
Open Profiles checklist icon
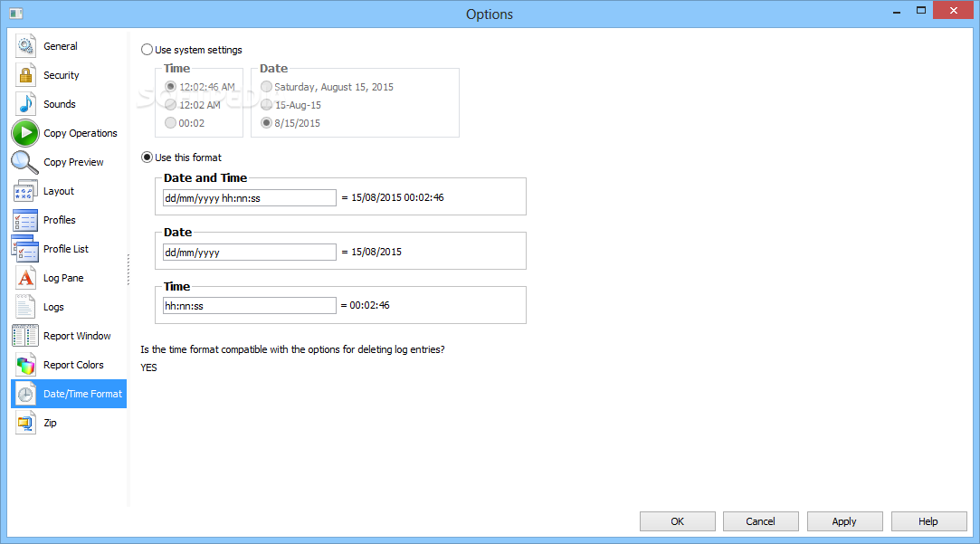(x=25, y=220)
